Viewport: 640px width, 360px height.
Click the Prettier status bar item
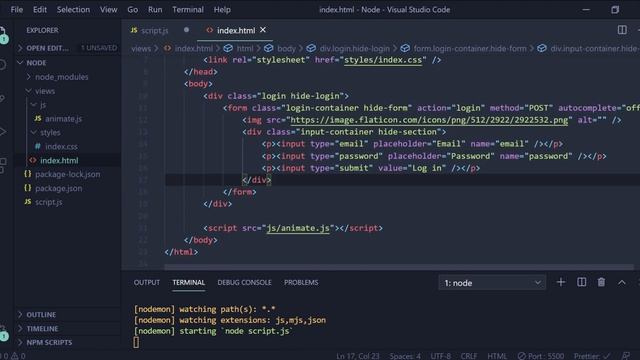click(592, 356)
